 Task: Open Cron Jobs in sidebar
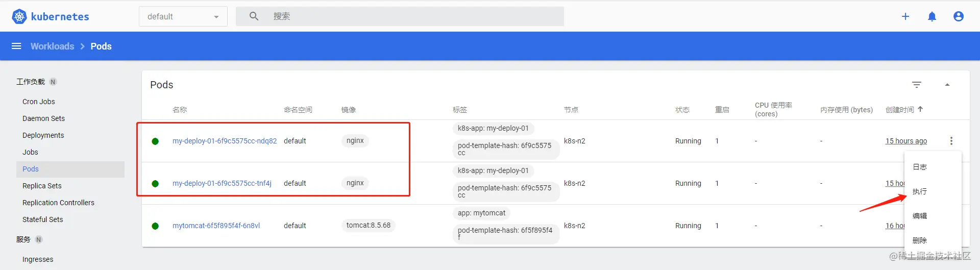coord(39,102)
